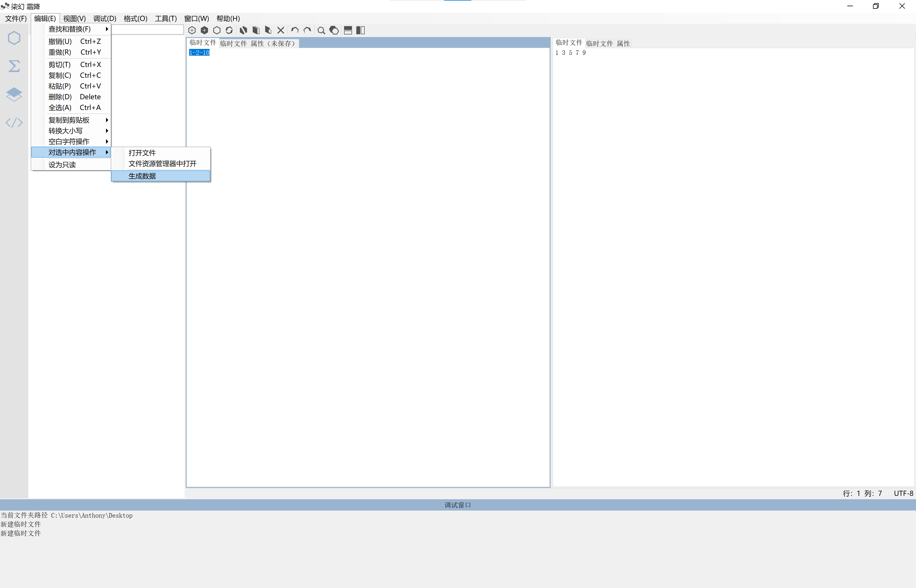Select 打开文件 in the submenu
The image size is (916, 588).
[161, 153]
